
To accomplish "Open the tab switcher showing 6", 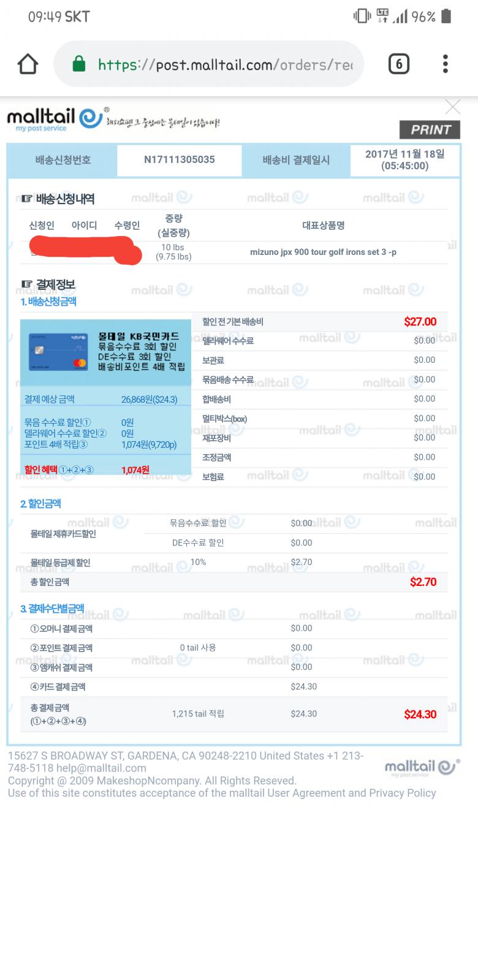I will click(399, 64).
